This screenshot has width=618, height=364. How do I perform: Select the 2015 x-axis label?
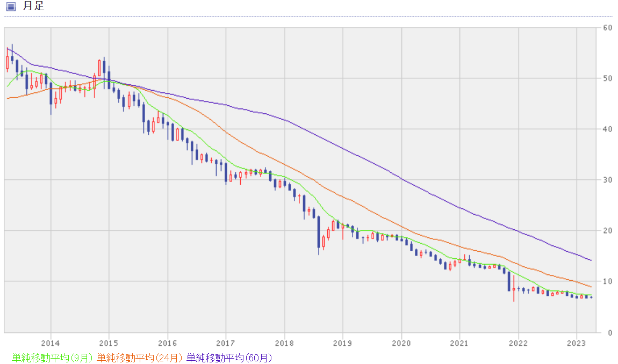click(x=109, y=343)
